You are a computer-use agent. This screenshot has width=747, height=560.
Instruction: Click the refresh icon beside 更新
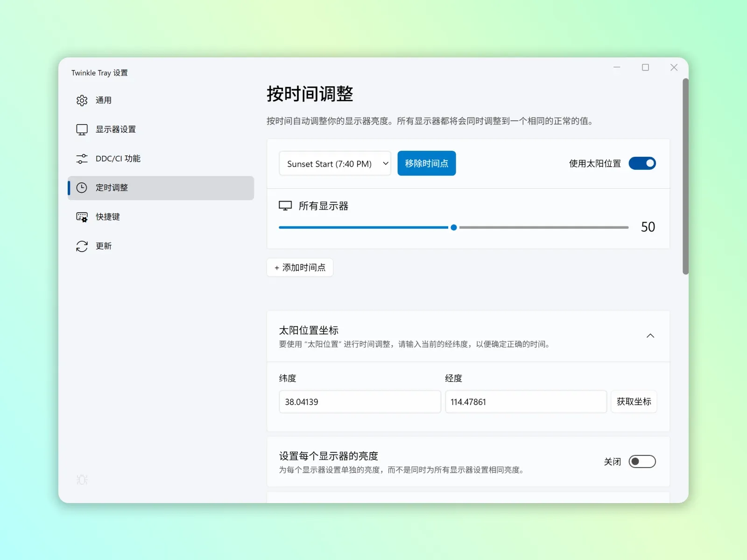82,246
